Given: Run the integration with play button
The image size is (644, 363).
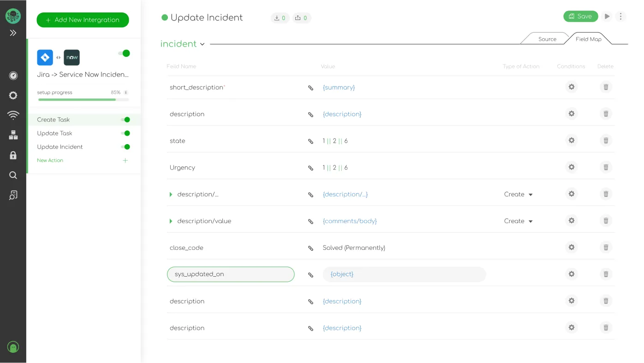Looking at the screenshot, I should (607, 17).
